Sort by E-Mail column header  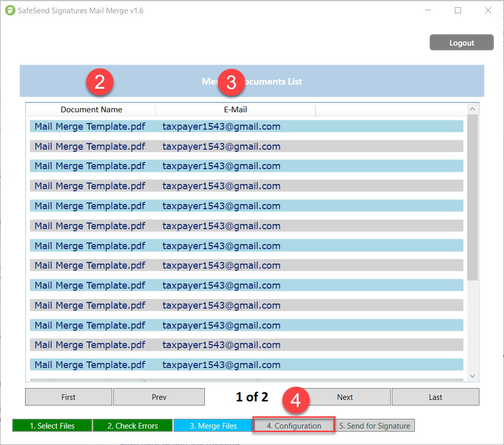(235, 109)
